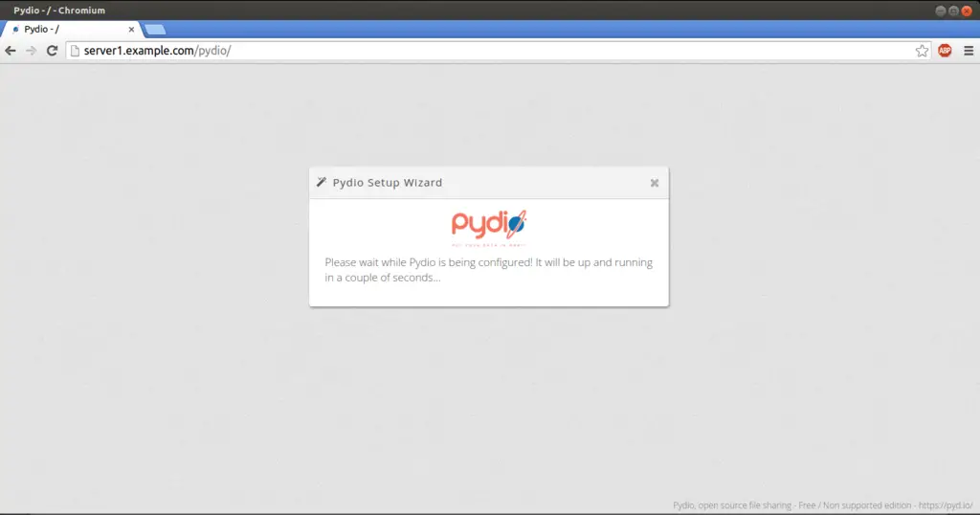This screenshot has height=515, width=980.
Task: Click the magic wand icon in wizard header
Action: point(322,182)
